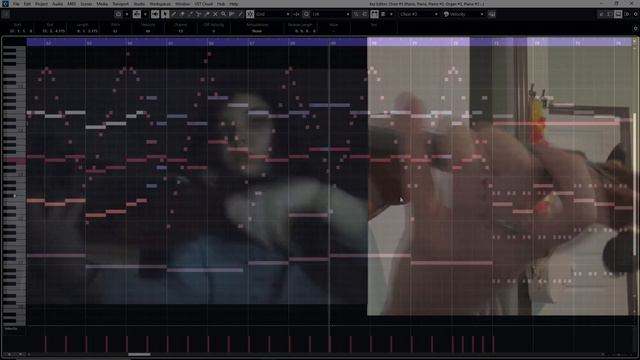
Task: Open the Audio menu
Action: coord(58,4)
